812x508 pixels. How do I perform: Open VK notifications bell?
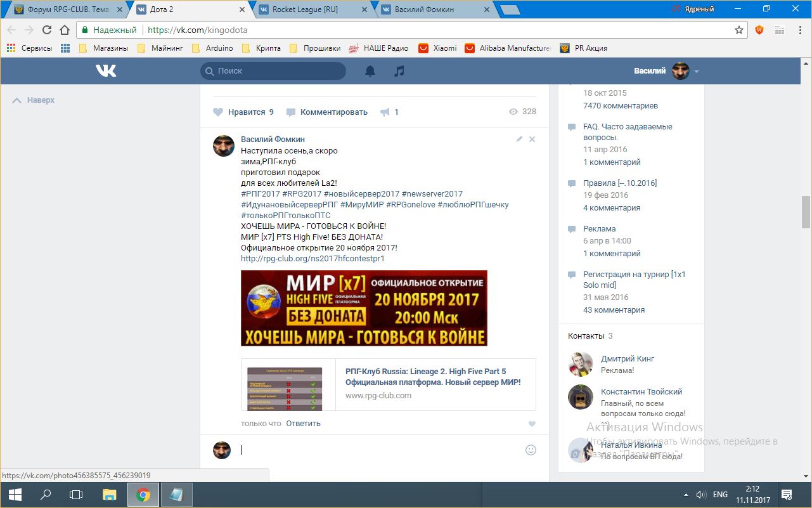pyautogui.click(x=370, y=71)
